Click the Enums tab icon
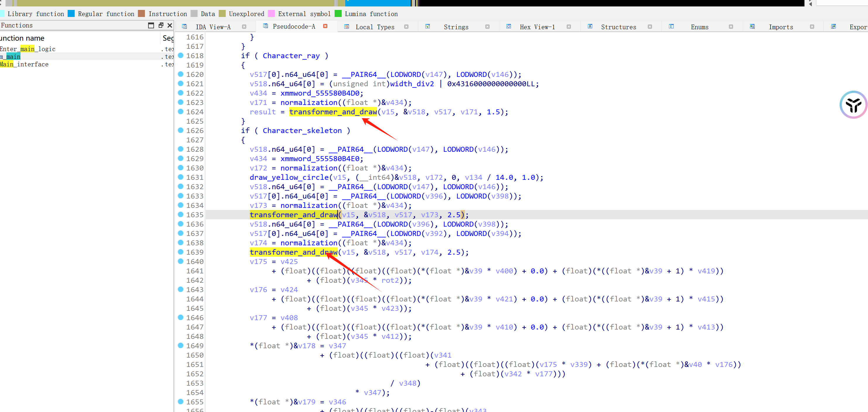Image resolution: width=868 pixels, height=412 pixels. pos(671,27)
